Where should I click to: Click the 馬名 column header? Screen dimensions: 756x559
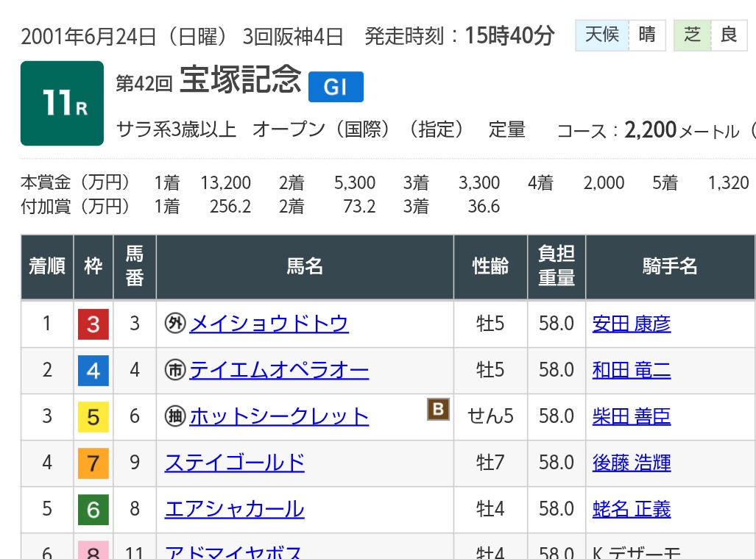305,266
